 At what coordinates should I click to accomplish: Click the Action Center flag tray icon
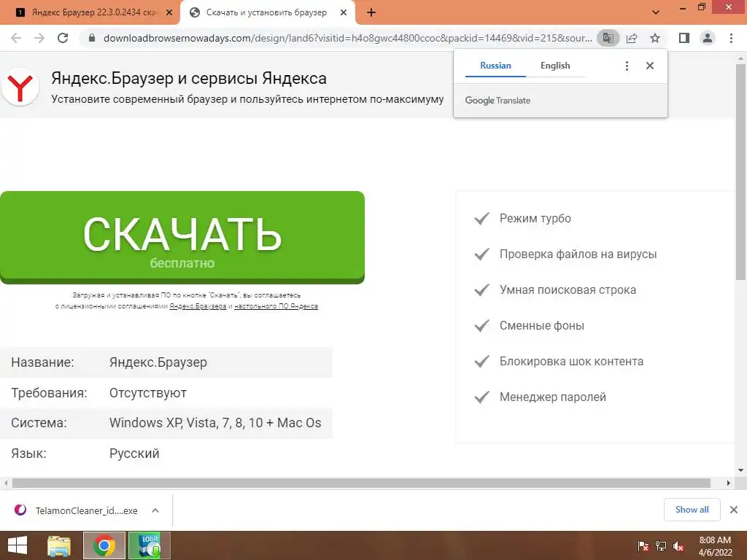click(x=643, y=546)
